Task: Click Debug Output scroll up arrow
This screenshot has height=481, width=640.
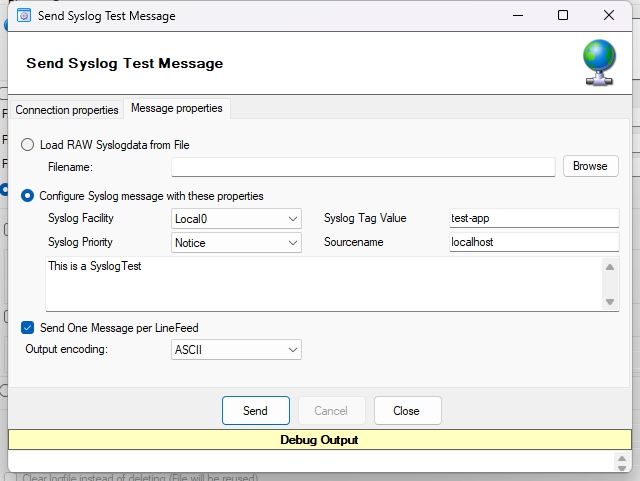Action: tap(622, 459)
